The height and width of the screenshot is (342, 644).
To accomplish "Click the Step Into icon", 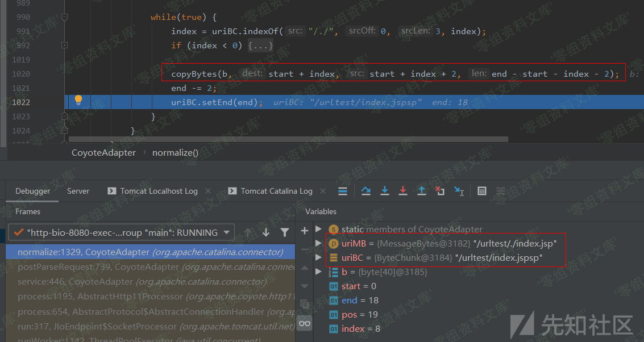I will [385, 191].
